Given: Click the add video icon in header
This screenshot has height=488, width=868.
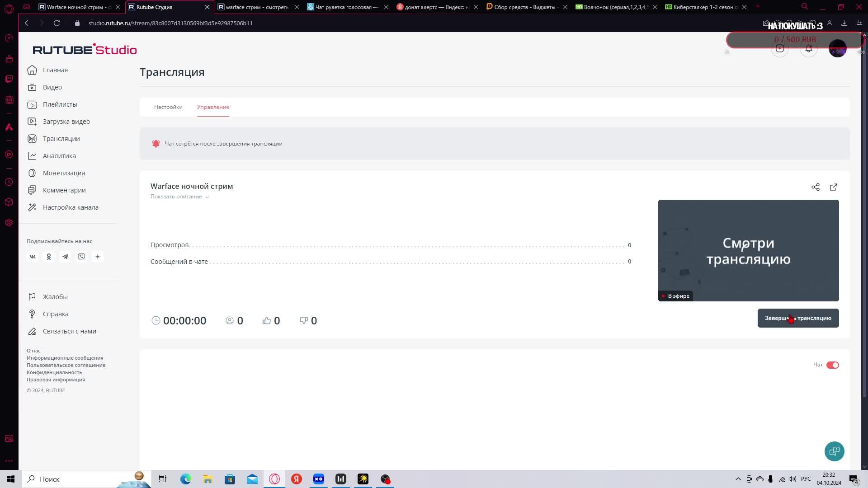Looking at the screenshot, I should coord(780,49).
